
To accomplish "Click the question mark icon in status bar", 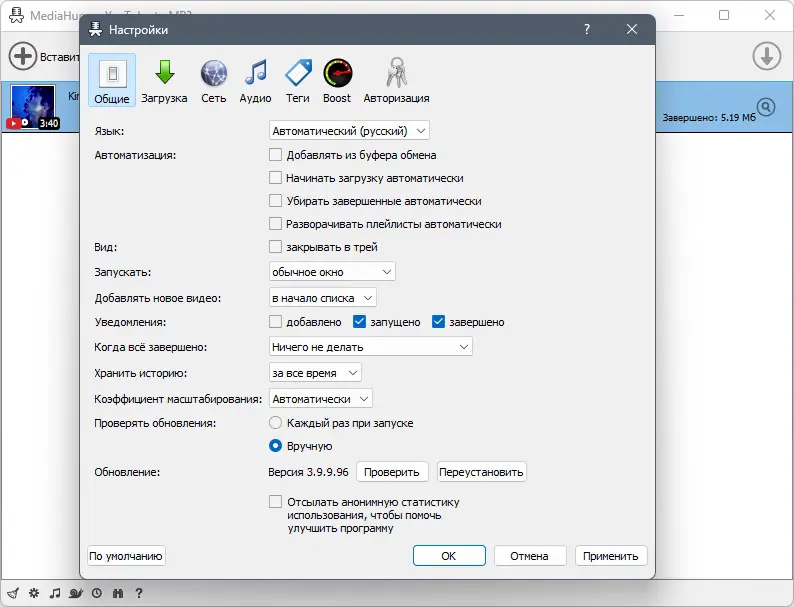I will point(139,593).
